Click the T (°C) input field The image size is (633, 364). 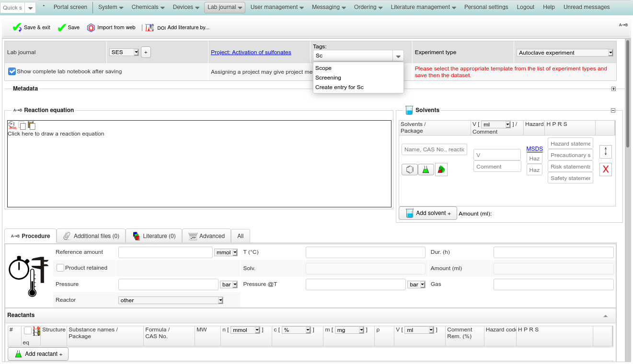(366, 252)
